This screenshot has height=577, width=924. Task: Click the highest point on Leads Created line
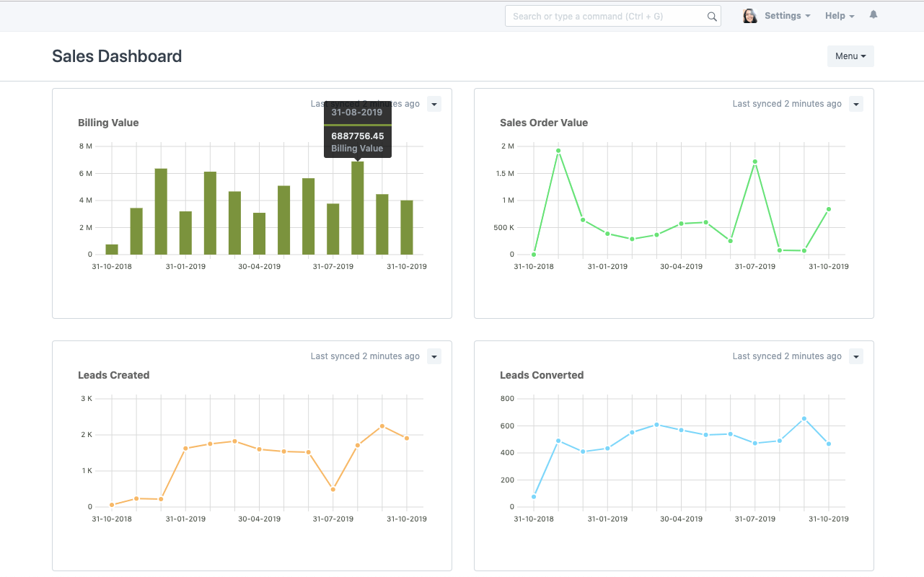(x=382, y=426)
